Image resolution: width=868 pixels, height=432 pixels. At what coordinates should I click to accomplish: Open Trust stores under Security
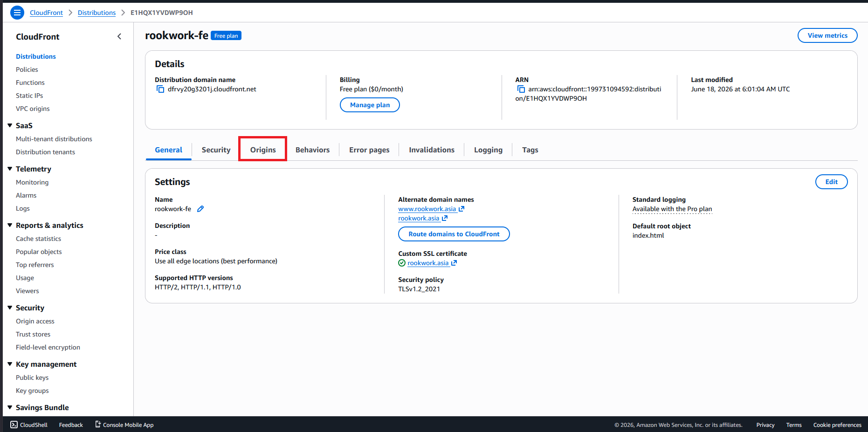pyautogui.click(x=33, y=334)
